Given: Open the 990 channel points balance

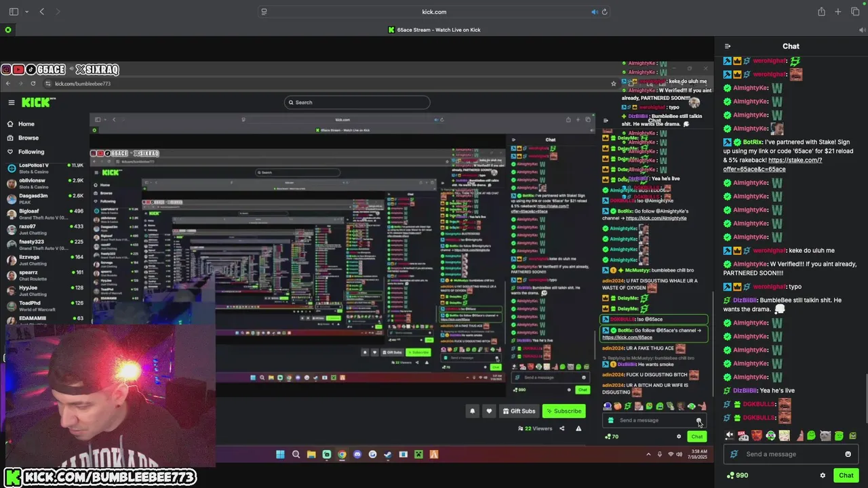Looking at the screenshot, I should (x=737, y=475).
